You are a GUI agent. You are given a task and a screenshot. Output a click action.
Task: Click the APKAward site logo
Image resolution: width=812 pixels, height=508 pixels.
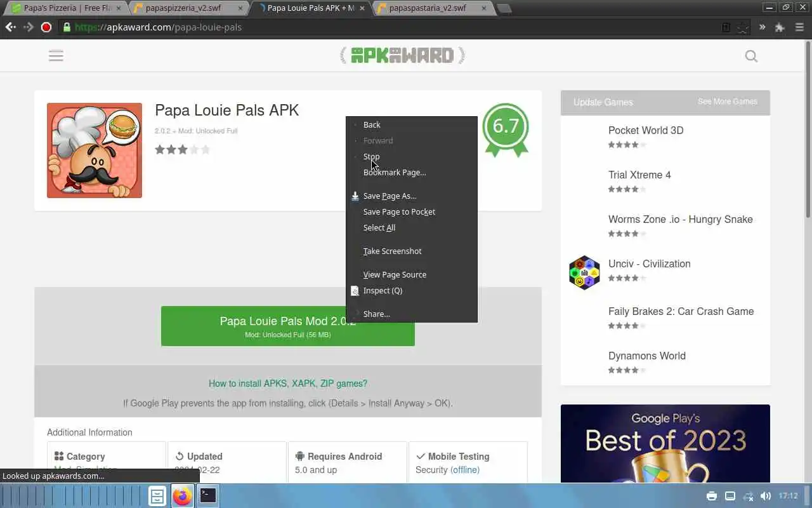(402, 55)
